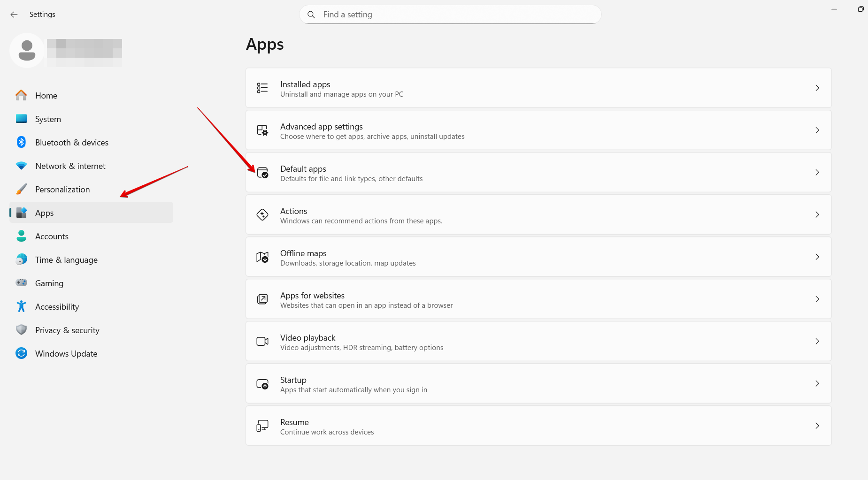The width and height of the screenshot is (868, 480).
Task: Select Privacy & security label
Action: point(67,330)
